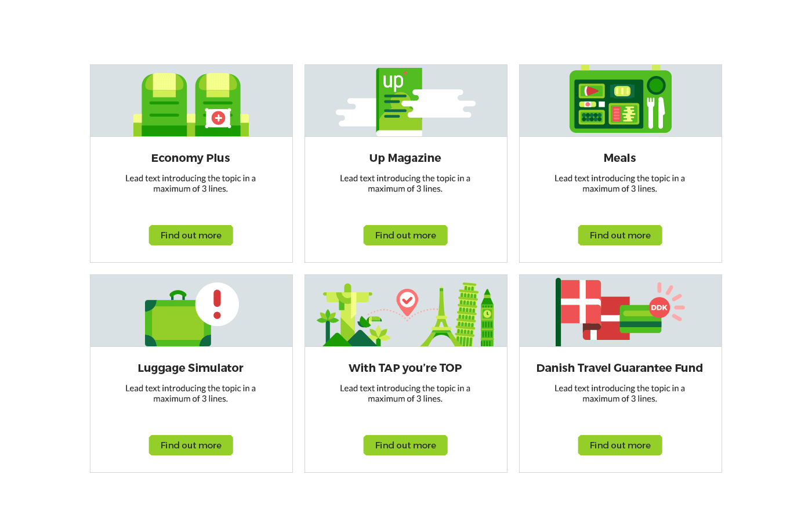Click Find out more under With TAP you're TOP
Screen dimensions: 812x518
tap(405, 445)
